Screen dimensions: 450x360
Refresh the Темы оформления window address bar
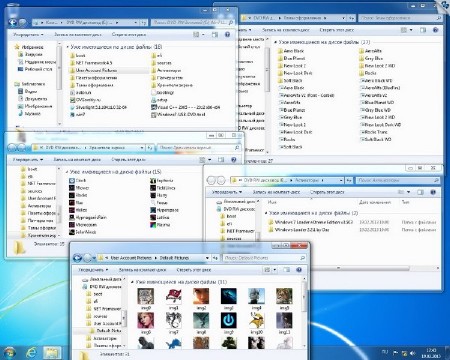351,18
